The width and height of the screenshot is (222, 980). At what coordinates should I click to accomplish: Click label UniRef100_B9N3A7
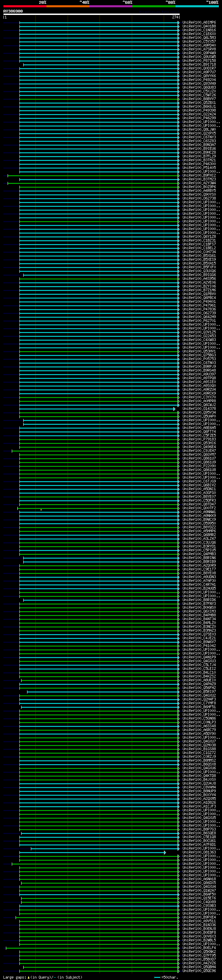click(199, 145)
